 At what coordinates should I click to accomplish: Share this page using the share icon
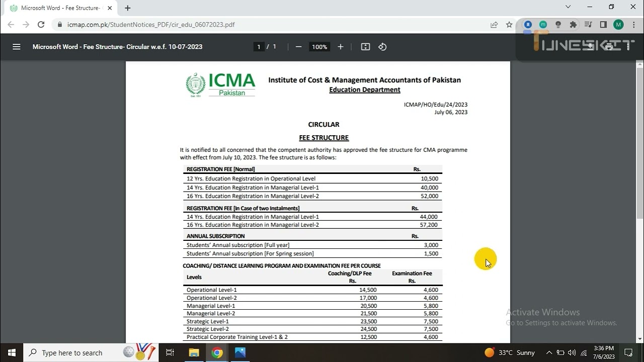494,24
